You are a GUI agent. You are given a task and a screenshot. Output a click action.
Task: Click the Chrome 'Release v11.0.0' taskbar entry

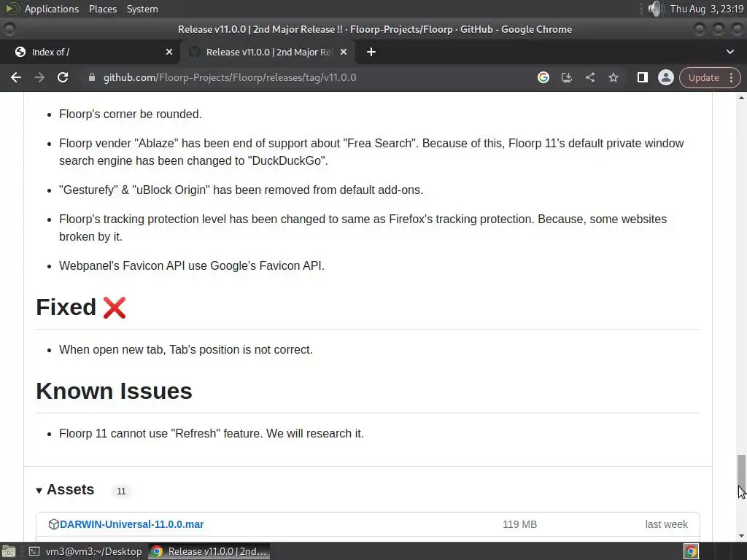pos(209,551)
